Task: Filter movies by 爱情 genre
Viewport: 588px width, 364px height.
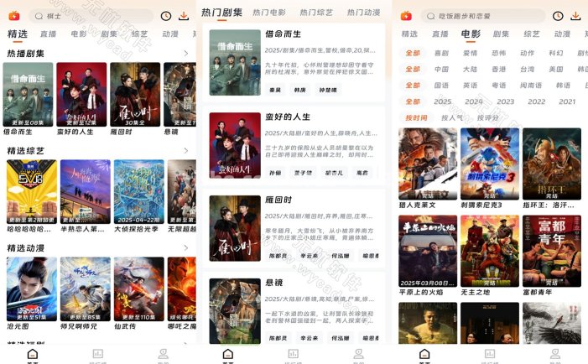Action: 470,53
